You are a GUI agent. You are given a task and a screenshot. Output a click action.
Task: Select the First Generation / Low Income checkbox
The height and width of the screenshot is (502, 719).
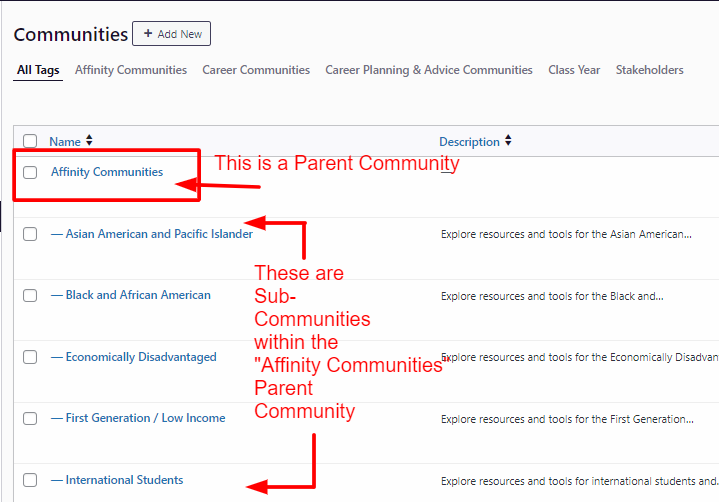30,418
